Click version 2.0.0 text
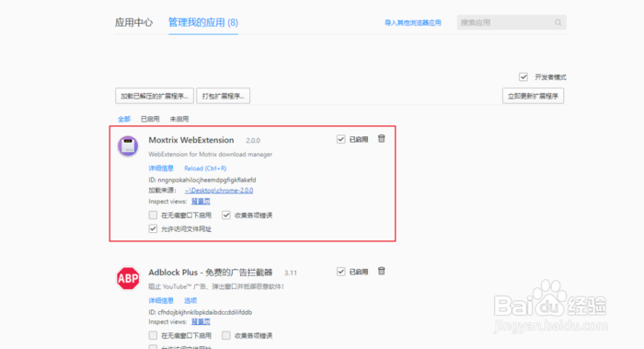Screen dimensions: 644x349 click(x=253, y=141)
